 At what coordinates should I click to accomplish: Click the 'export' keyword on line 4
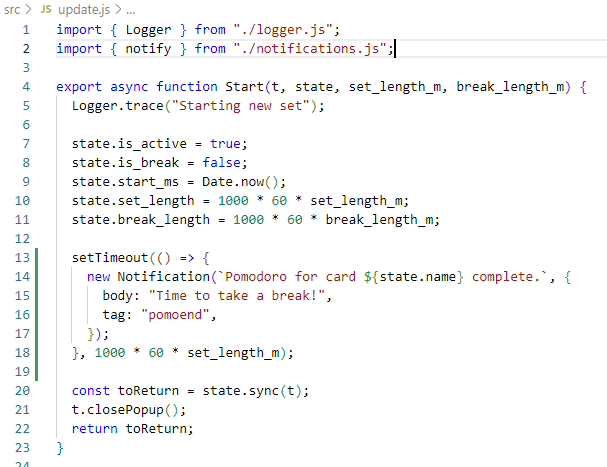tap(79, 87)
